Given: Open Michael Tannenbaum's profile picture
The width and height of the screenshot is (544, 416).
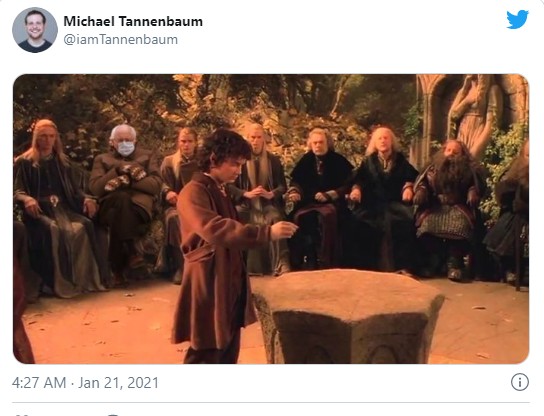Looking at the screenshot, I should 35,30.
